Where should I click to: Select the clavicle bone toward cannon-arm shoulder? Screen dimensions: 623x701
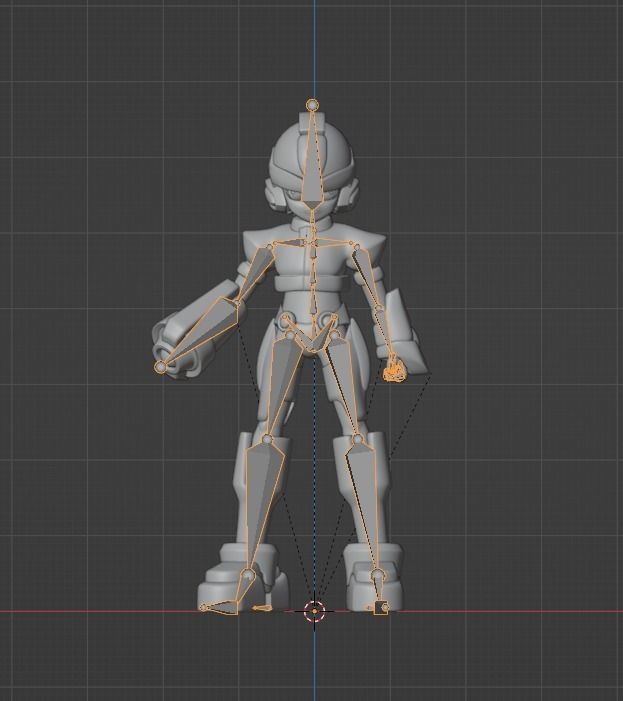point(291,244)
